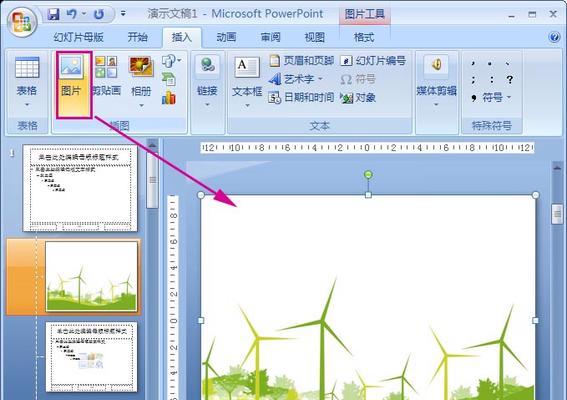
Task: Expand the 形状 shapes dropdown
Action: tap(171, 60)
